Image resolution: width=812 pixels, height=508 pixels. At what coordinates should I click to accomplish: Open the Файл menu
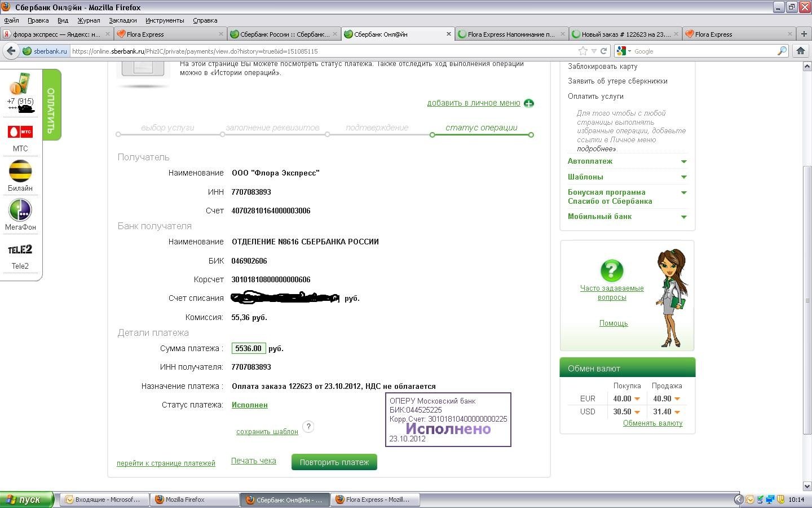click(11, 20)
